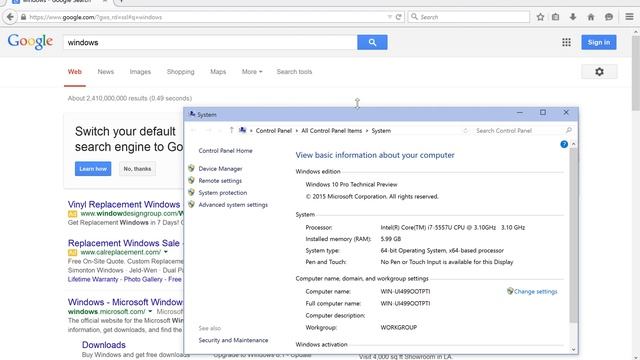Open Device Manager
640x360 pixels.
(220, 169)
